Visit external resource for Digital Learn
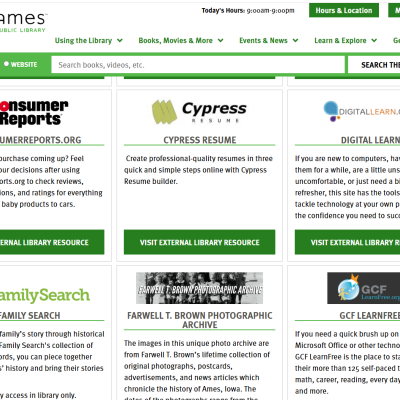Viewport: 400px width, 400px height. click(x=347, y=242)
